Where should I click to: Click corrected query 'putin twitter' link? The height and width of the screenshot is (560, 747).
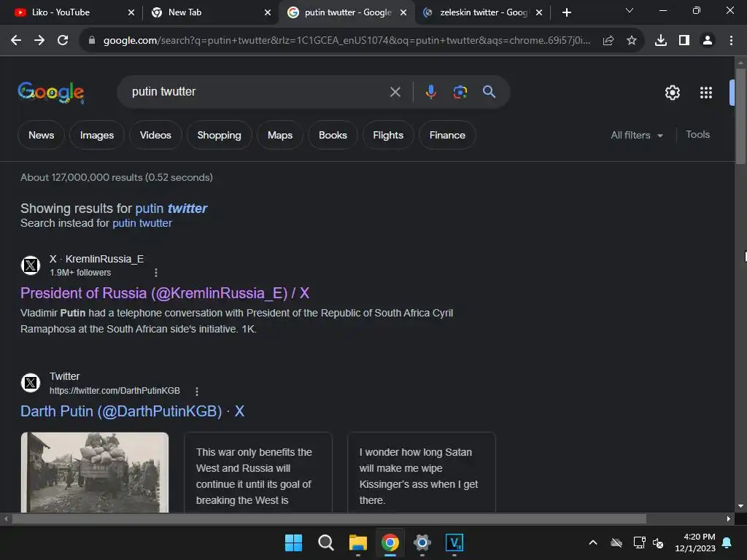coord(171,209)
